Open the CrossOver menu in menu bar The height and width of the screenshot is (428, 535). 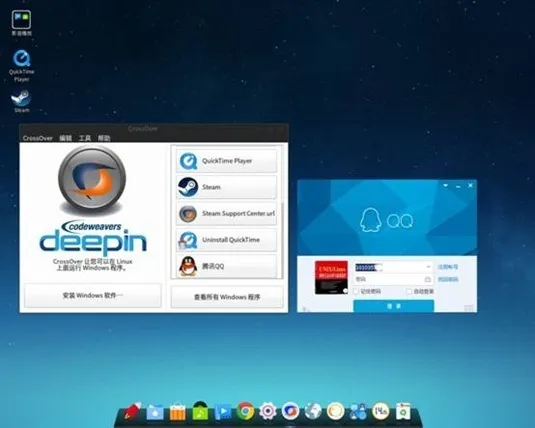point(38,138)
